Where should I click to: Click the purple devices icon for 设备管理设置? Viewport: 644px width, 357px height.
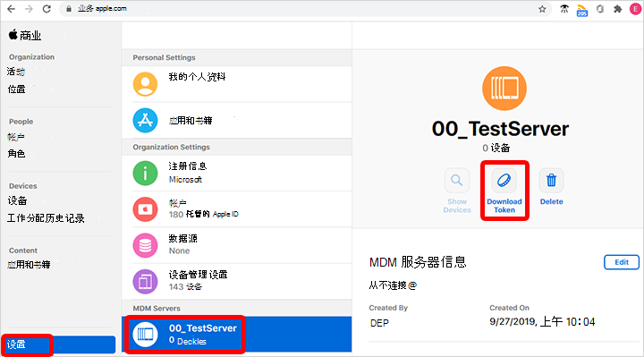[145, 282]
